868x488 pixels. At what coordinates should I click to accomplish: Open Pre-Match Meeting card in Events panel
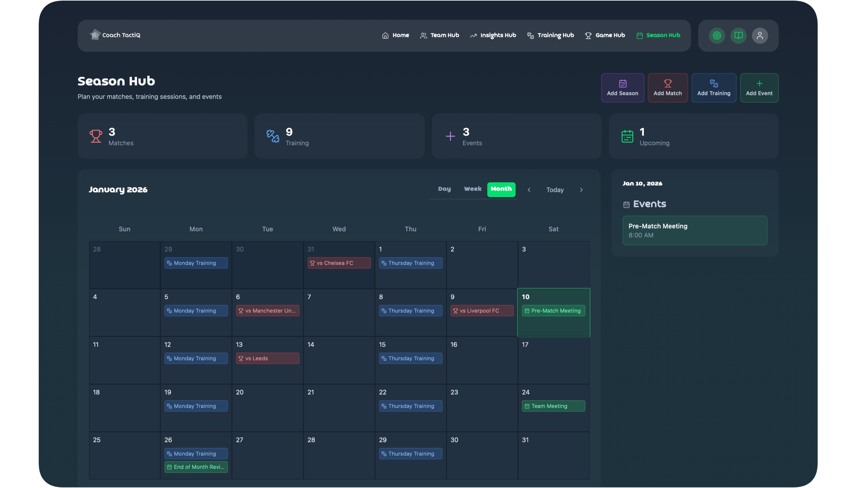tap(694, 230)
